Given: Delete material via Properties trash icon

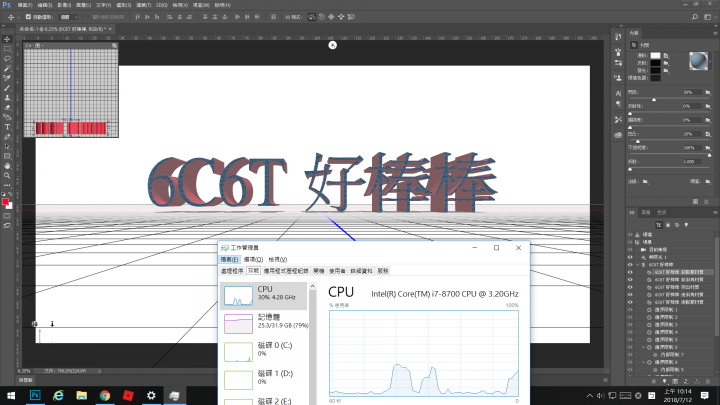Looking at the screenshot, I should [706, 202].
